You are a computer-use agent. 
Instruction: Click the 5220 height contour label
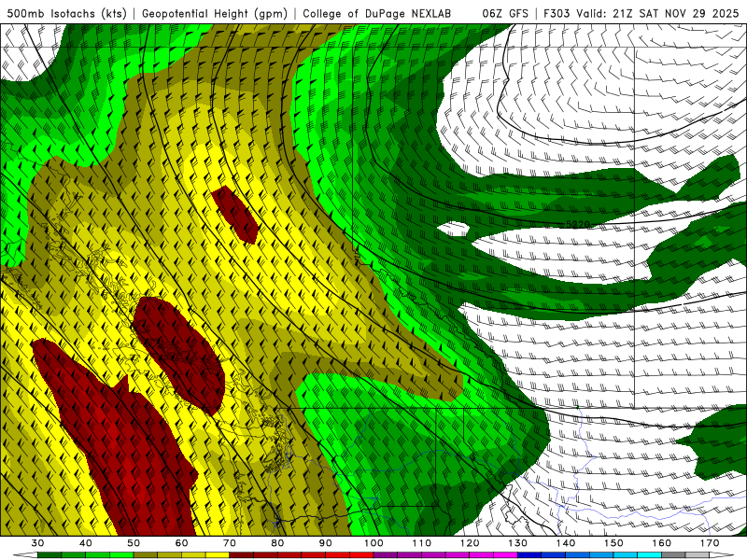pos(578,224)
